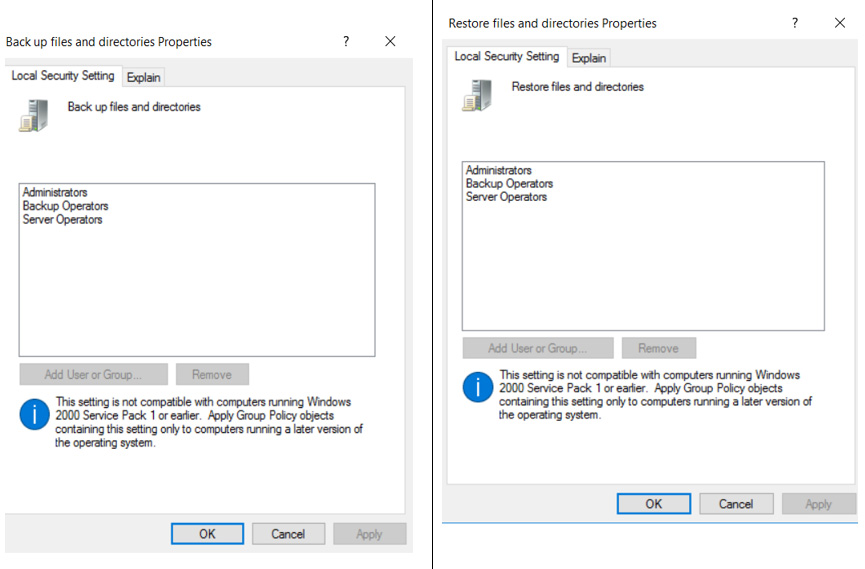Screen dimensions: 865x569
Task: Open the Explain tab in Back up dialog
Action: 143,77
